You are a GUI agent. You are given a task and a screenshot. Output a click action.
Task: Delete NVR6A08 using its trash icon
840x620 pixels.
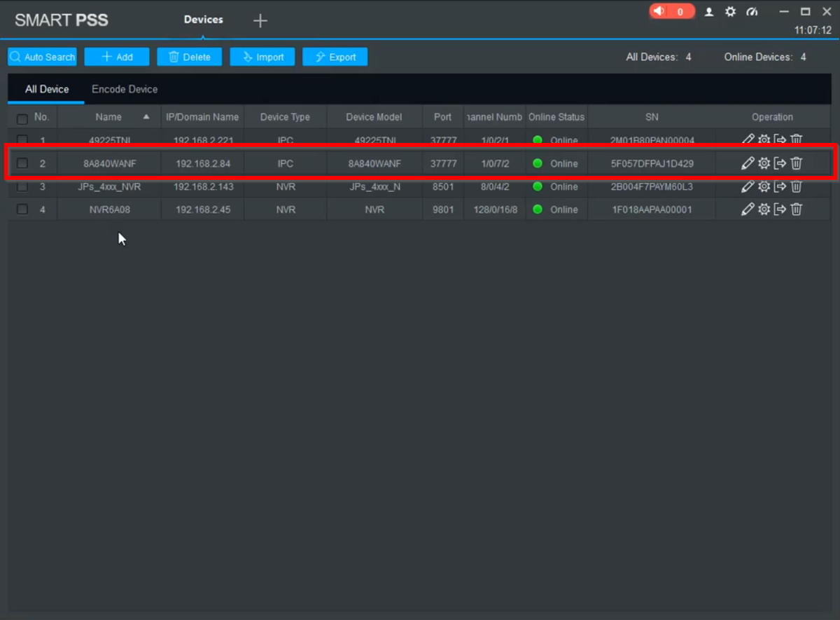[x=796, y=209]
